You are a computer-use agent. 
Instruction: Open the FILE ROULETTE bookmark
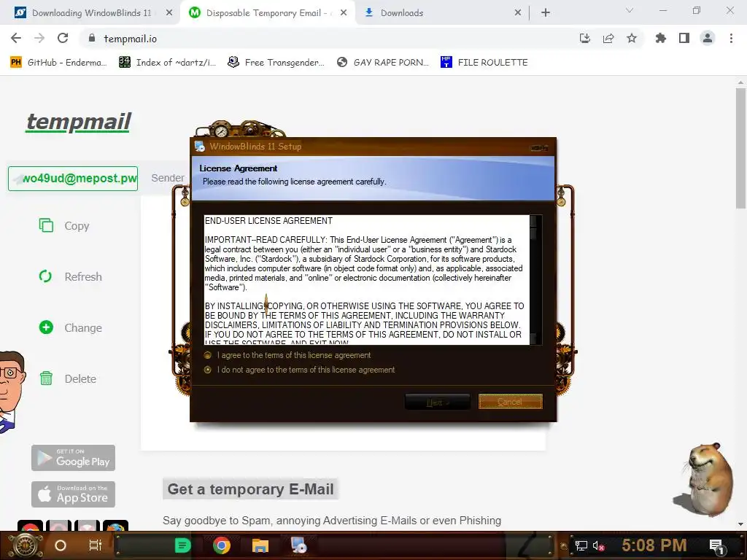coord(484,63)
